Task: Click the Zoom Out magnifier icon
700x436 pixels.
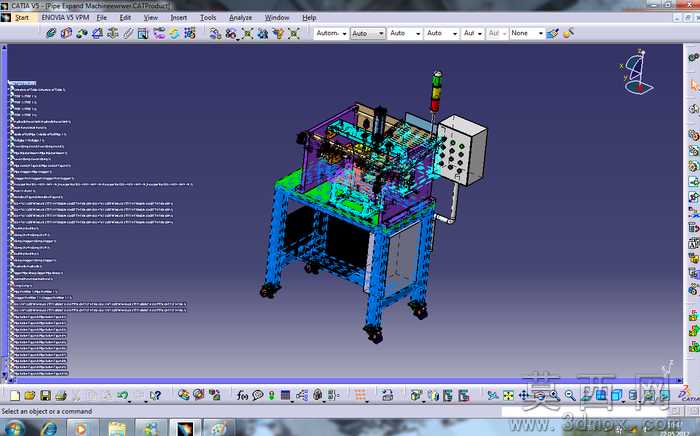Action: 570,395
